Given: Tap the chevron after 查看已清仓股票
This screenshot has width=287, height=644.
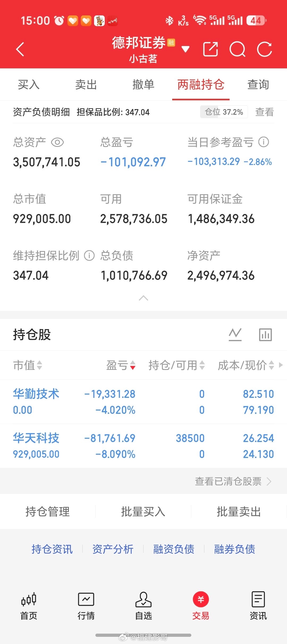Looking at the screenshot, I should coord(269,481).
